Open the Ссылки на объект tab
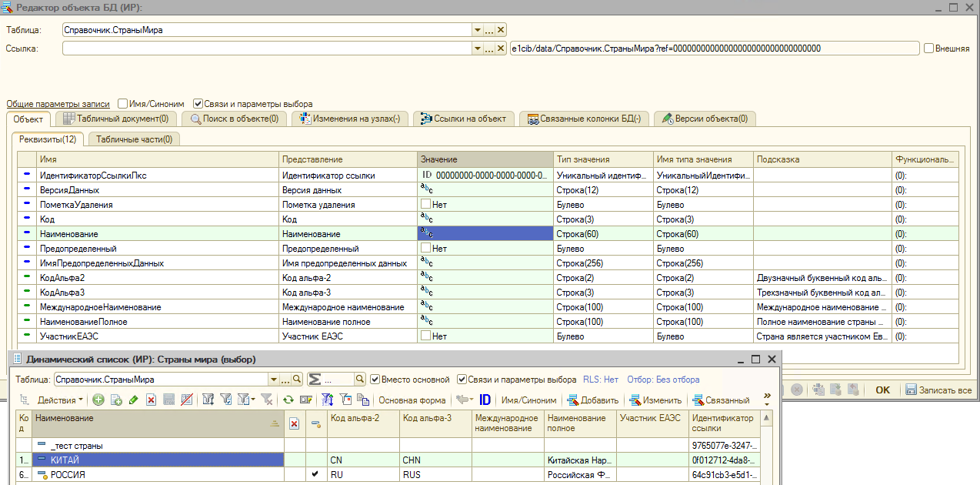 [x=463, y=119]
